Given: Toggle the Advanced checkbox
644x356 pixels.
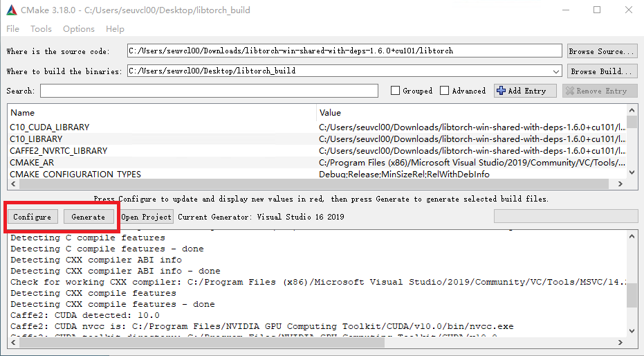Looking at the screenshot, I should pos(445,91).
